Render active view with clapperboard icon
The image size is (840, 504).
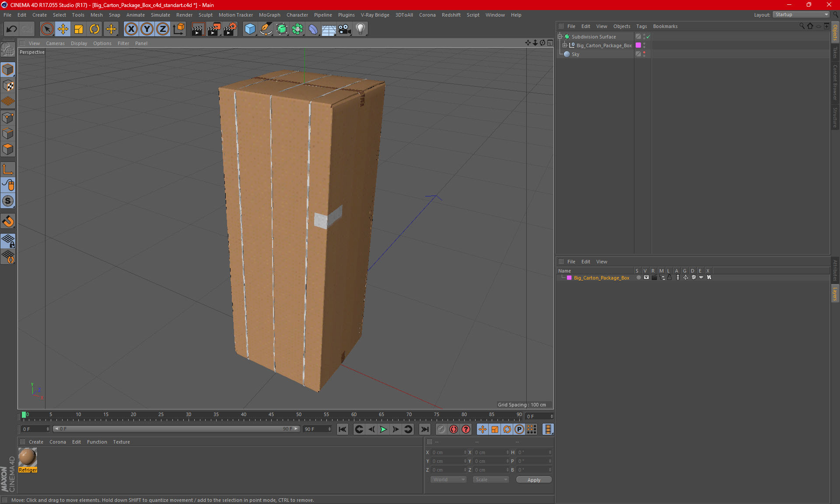pyautogui.click(x=198, y=29)
